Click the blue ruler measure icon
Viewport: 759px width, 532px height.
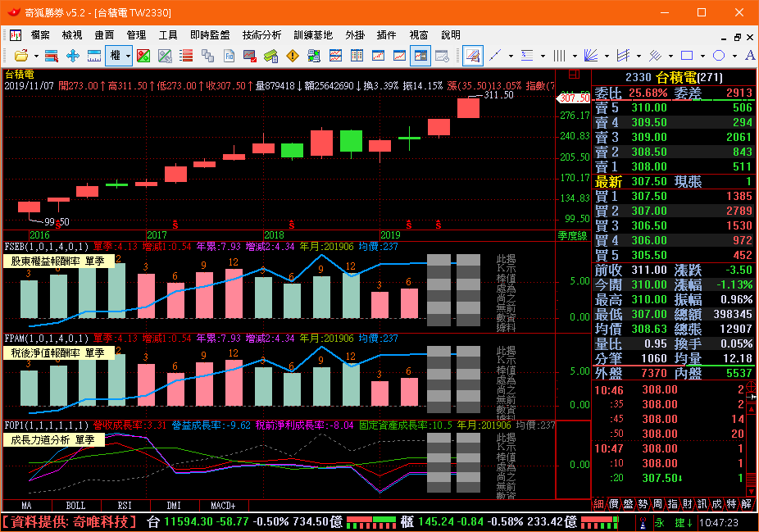click(94, 56)
